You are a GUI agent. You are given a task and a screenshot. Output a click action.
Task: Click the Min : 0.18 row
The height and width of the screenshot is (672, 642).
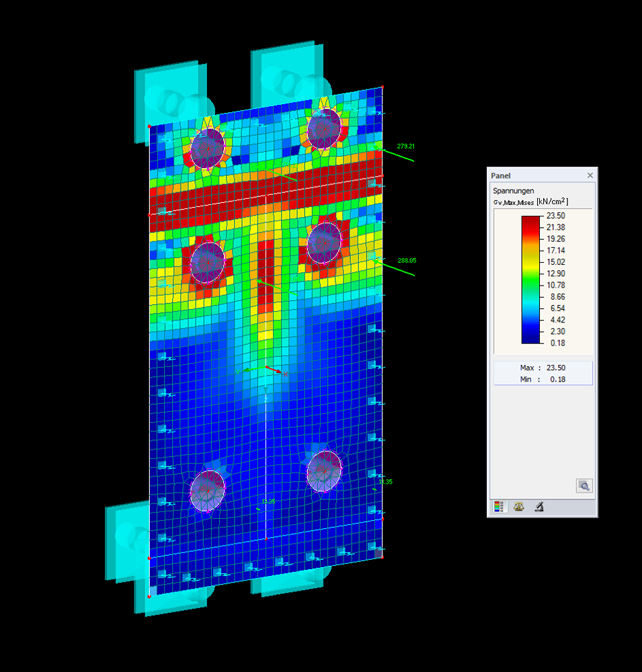coord(543,379)
